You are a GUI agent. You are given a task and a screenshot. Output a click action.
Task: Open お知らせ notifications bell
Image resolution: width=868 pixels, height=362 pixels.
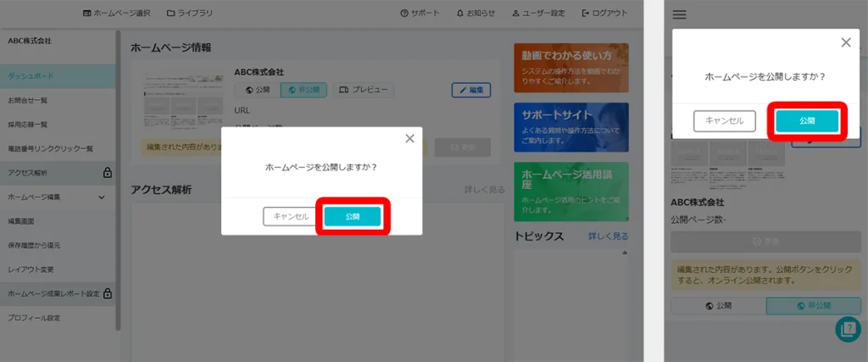[476, 14]
